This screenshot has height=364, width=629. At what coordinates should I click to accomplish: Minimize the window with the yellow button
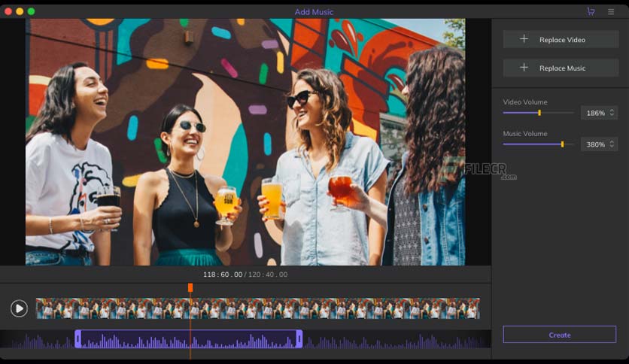pos(20,11)
